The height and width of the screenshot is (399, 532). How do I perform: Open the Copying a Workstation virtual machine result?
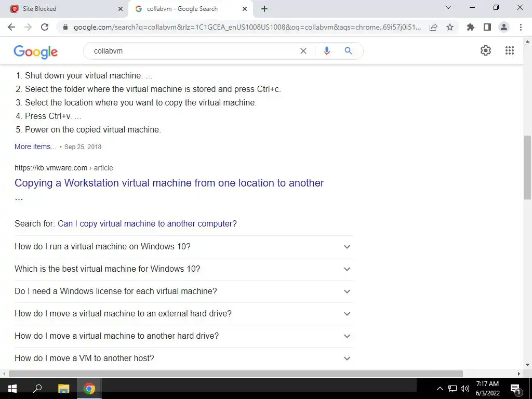pyautogui.click(x=169, y=183)
